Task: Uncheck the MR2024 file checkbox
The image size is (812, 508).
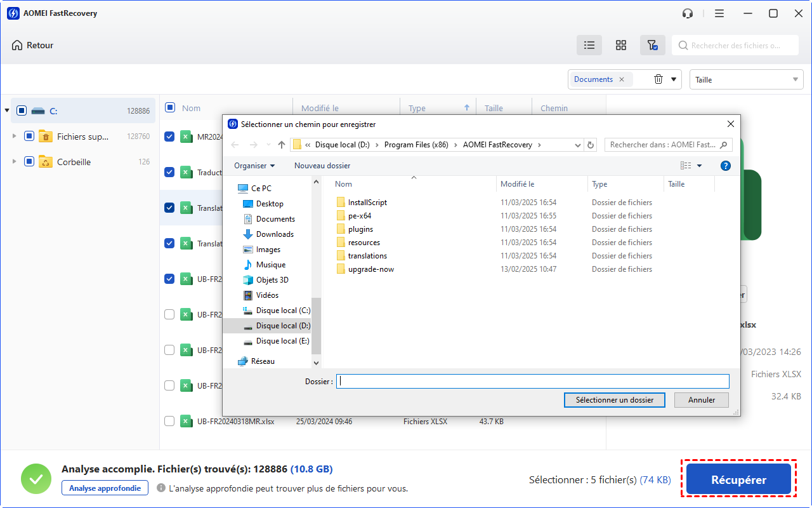Action: click(169, 137)
